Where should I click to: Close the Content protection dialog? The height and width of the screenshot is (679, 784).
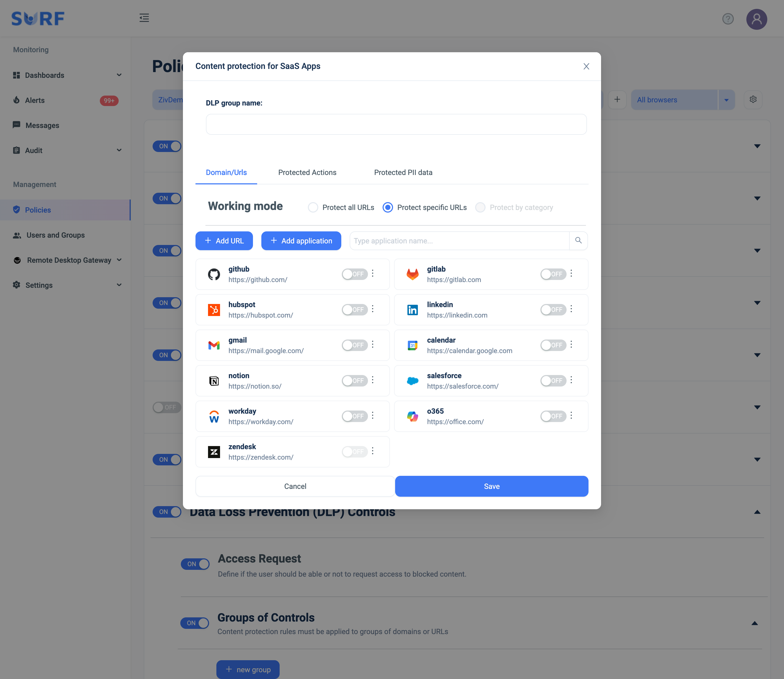tap(586, 66)
